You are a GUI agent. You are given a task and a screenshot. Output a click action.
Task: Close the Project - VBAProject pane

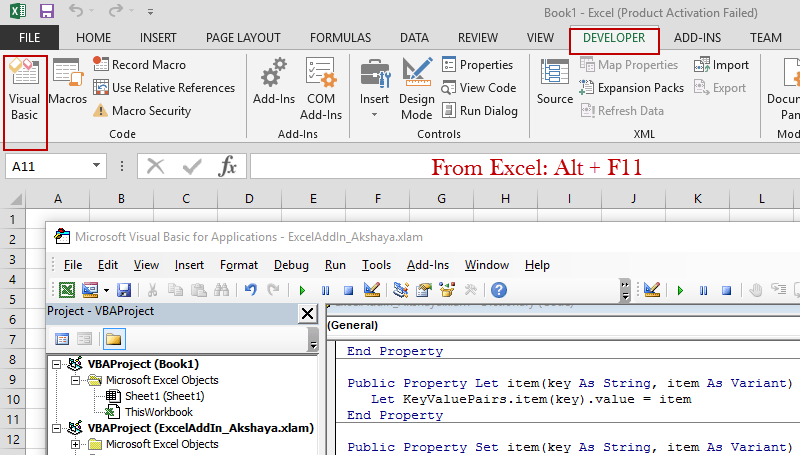click(x=308, y=313)
